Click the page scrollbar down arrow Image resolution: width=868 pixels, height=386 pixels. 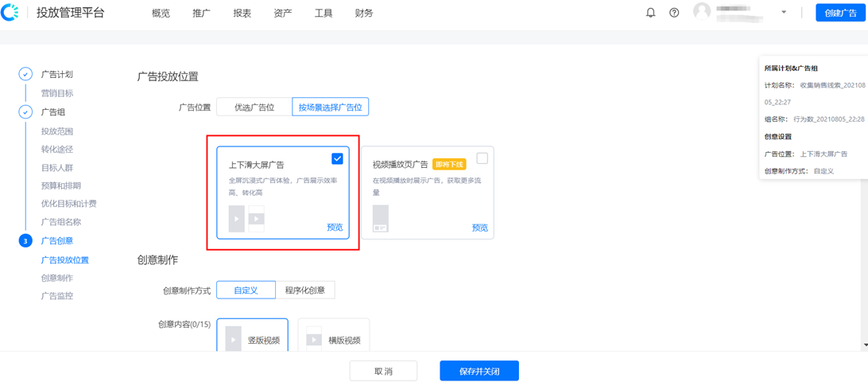(x=866, y=345)
